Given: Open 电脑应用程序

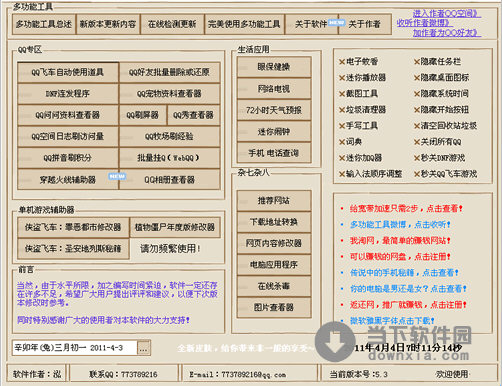Looking at the screenshot, I should 274,265.
